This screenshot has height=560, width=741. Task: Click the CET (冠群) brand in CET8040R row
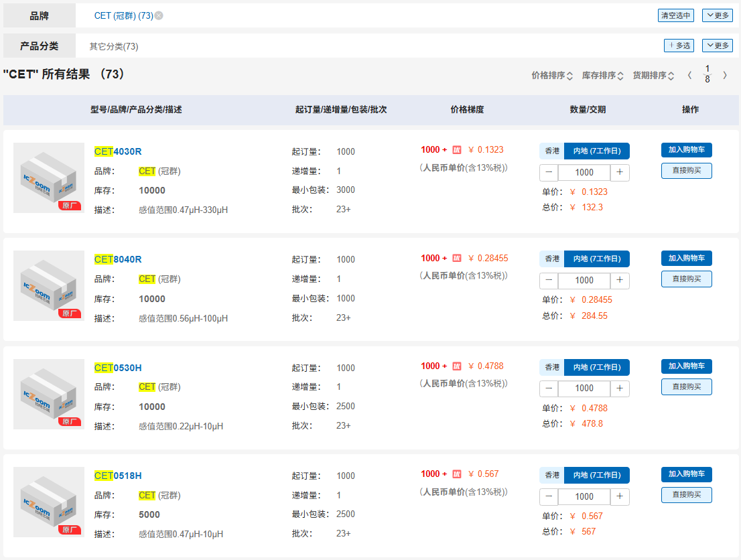click(x=159, y=279)
